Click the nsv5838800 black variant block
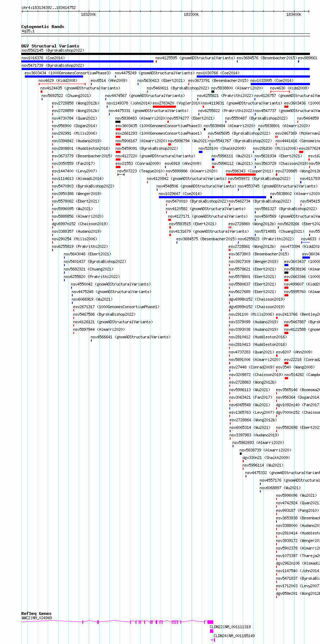320x644 pixels. tap(213, 92)
